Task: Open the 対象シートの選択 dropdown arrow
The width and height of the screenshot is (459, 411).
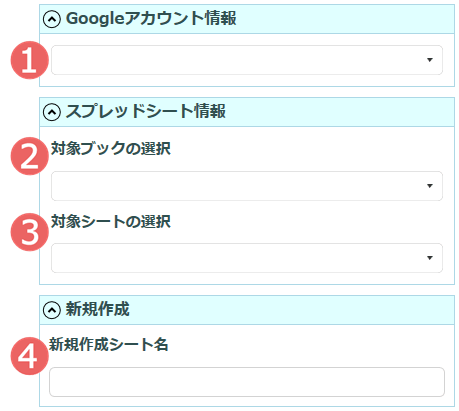Action: tap(430, 258)
